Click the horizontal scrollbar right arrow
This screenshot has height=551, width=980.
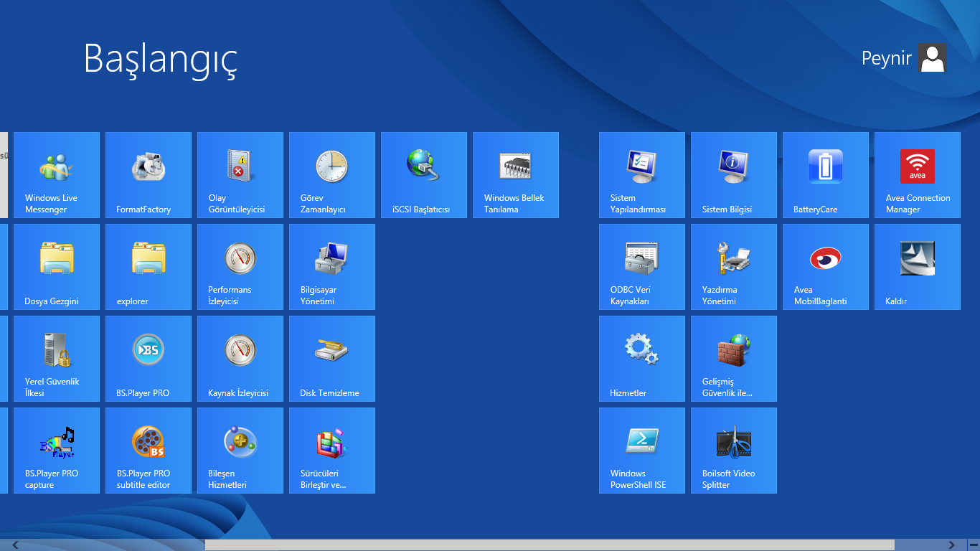[952, 545]
